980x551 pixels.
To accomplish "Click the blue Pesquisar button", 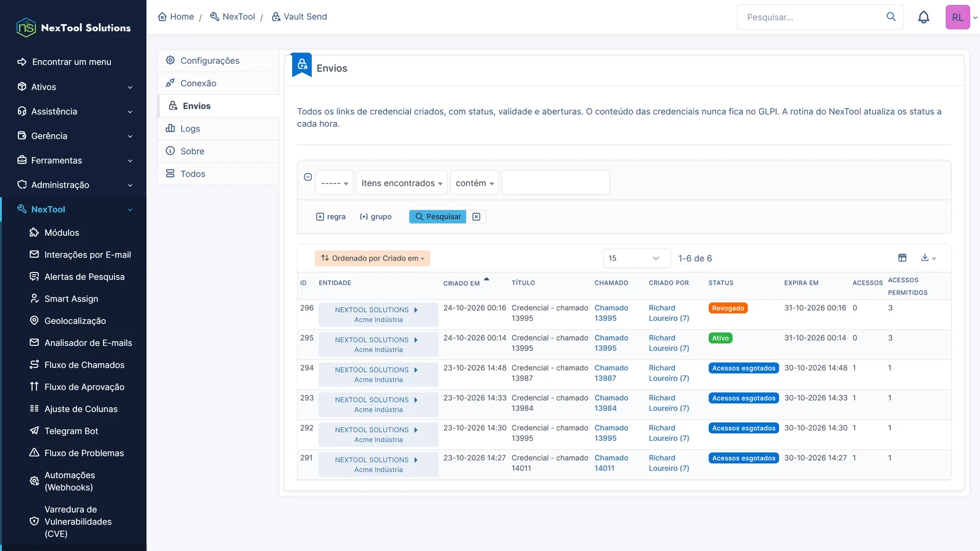I will coord(437,217).
